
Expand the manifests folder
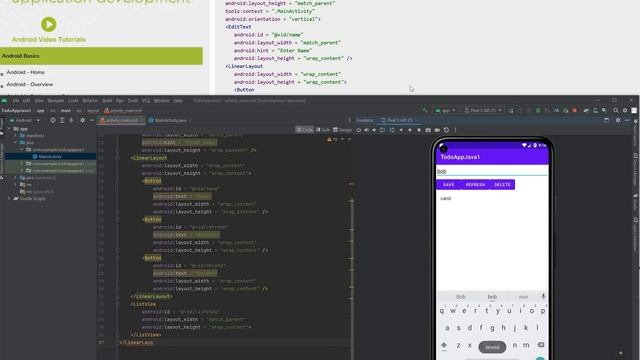pos(16,136)
